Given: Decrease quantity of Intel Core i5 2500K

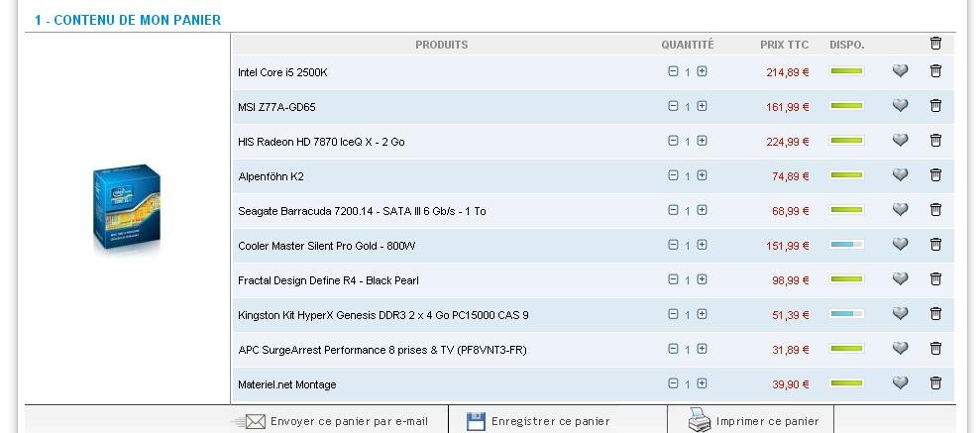Looking at the screenshot, I should click(x=673, y=72).
